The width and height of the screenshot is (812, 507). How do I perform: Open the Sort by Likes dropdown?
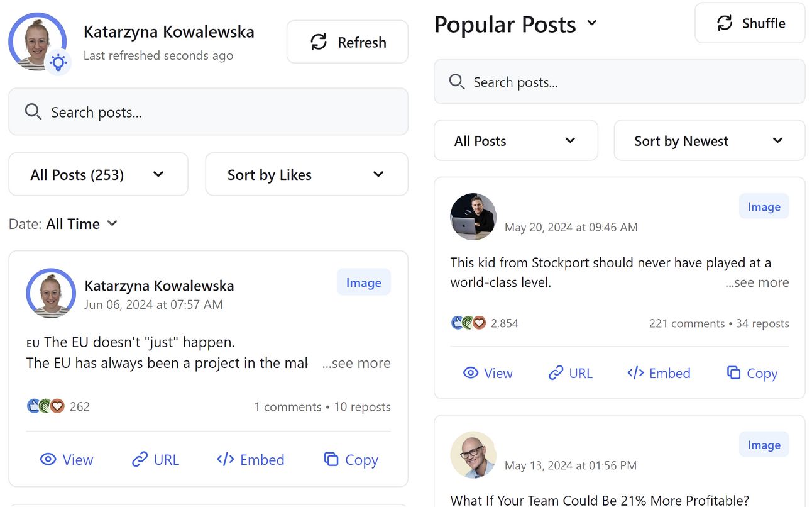pyautogui.click(x=306, y=174)
